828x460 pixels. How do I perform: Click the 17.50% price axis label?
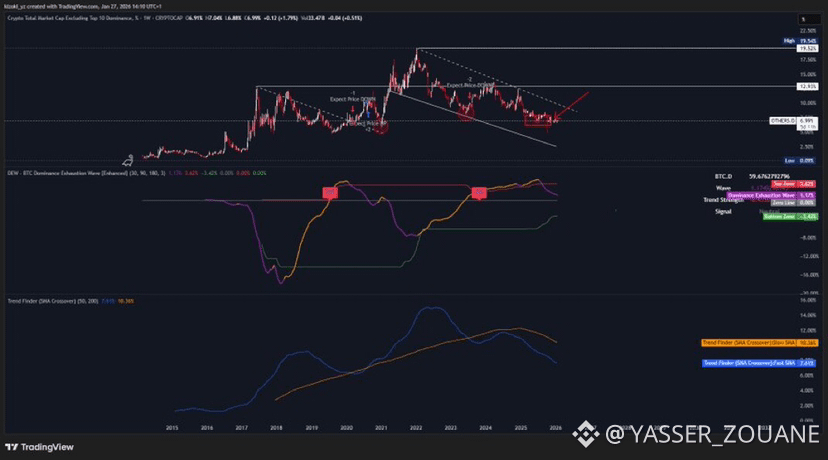808,60
